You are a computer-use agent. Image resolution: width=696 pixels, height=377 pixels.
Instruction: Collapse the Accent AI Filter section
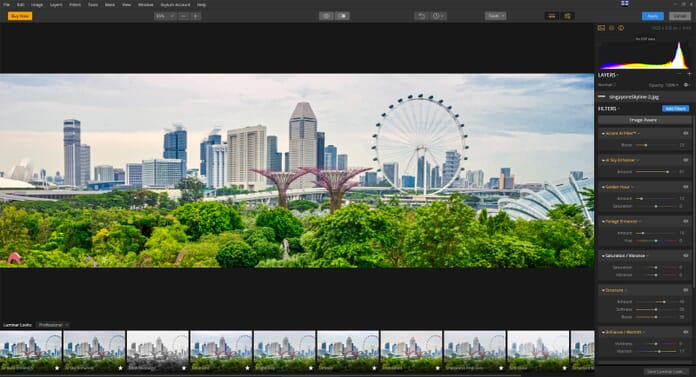coord(603,133)
